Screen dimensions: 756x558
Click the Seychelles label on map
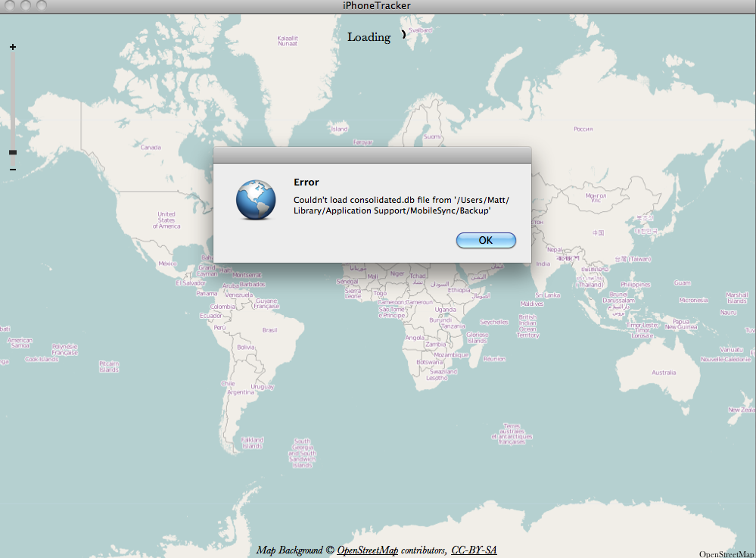494,322
